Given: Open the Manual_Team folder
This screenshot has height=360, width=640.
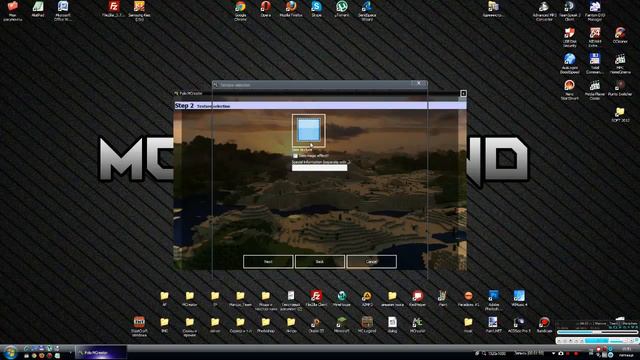Looking at the screenshot, I should coord(240,298).
